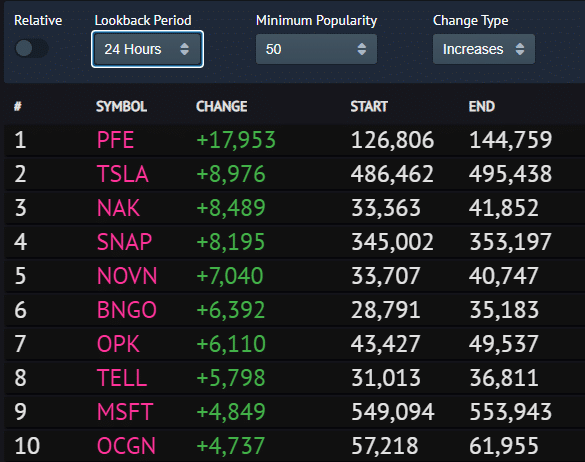The width and height of the screenshot is (585, 462).
Task: Open the Change Type dropdown
Action: pyautogui.click(x=484, y=49)
